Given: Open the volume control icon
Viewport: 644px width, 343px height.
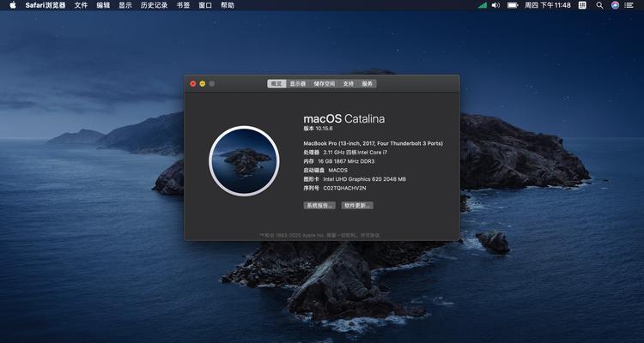Looking at the screenshot, I should click(x=495, y=5).
